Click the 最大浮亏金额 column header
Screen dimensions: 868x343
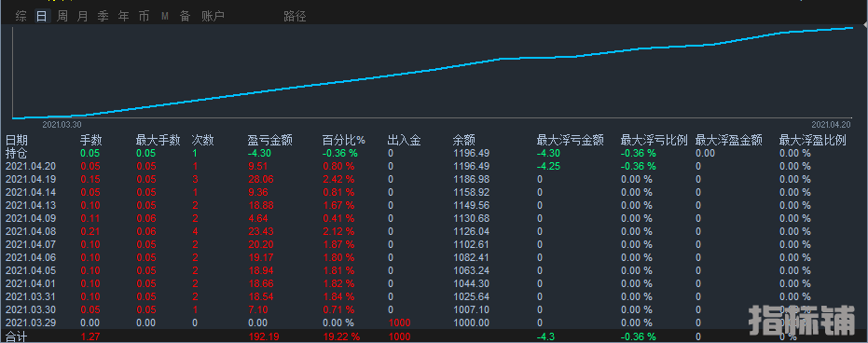tap(571, 141)
